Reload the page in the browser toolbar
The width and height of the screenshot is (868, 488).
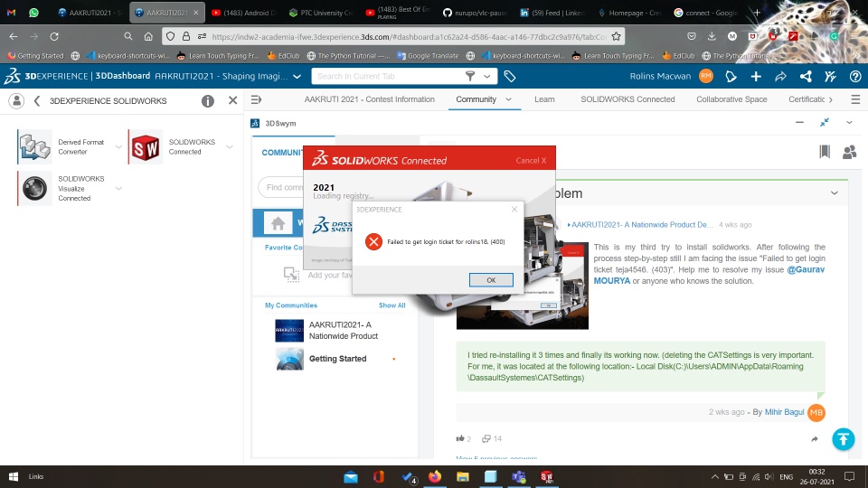click(x=54, y=36)
